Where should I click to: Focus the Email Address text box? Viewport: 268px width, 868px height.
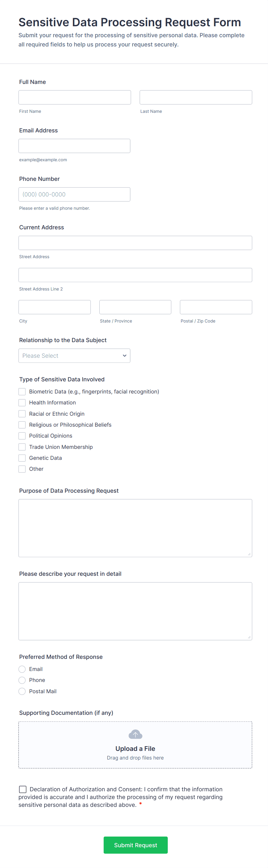click(74, 146)
